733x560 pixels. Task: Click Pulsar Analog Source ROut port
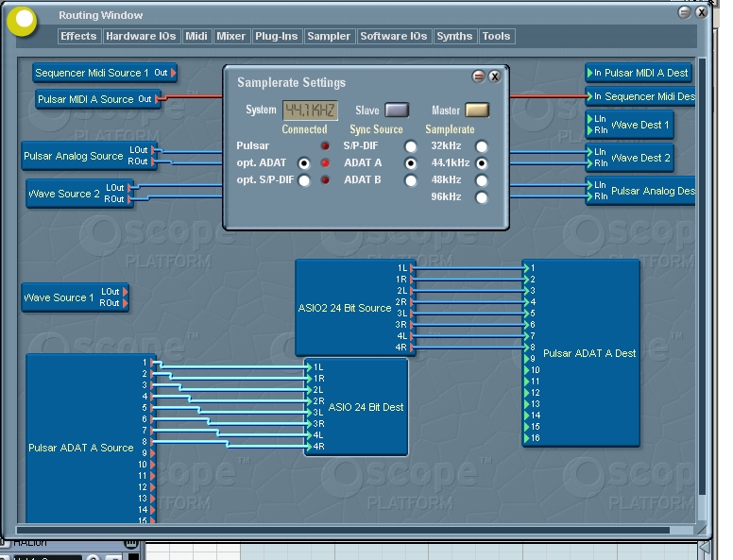[x=153, y=161]
